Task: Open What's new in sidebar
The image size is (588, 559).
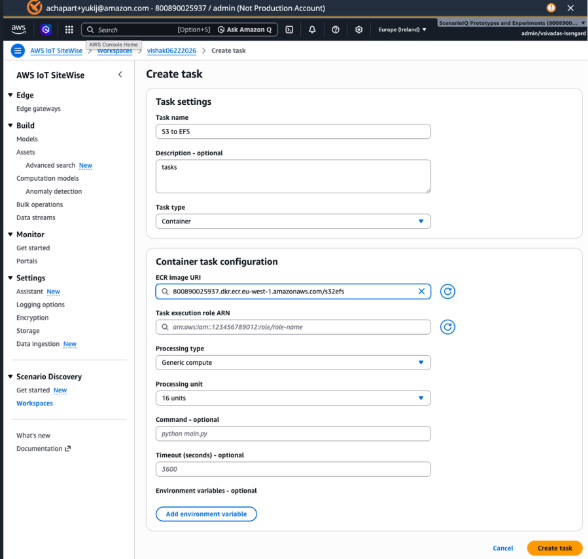Action: coord(33,436)
